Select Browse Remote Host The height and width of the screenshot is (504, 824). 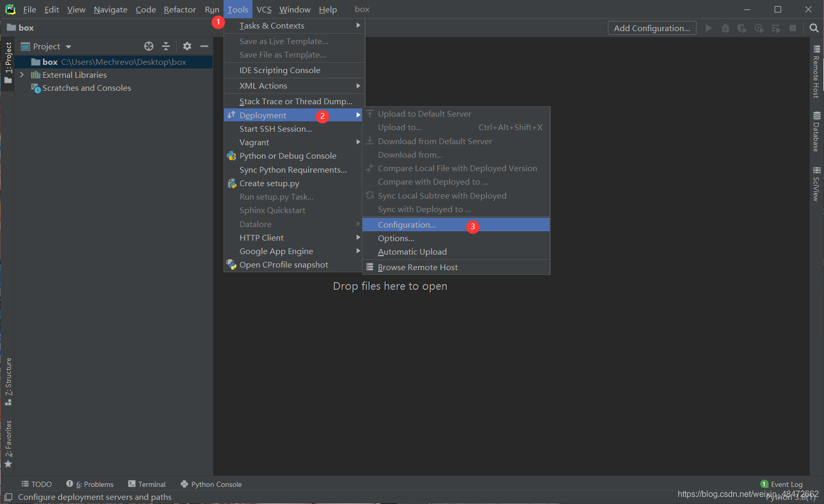click(x=456, y=267)
